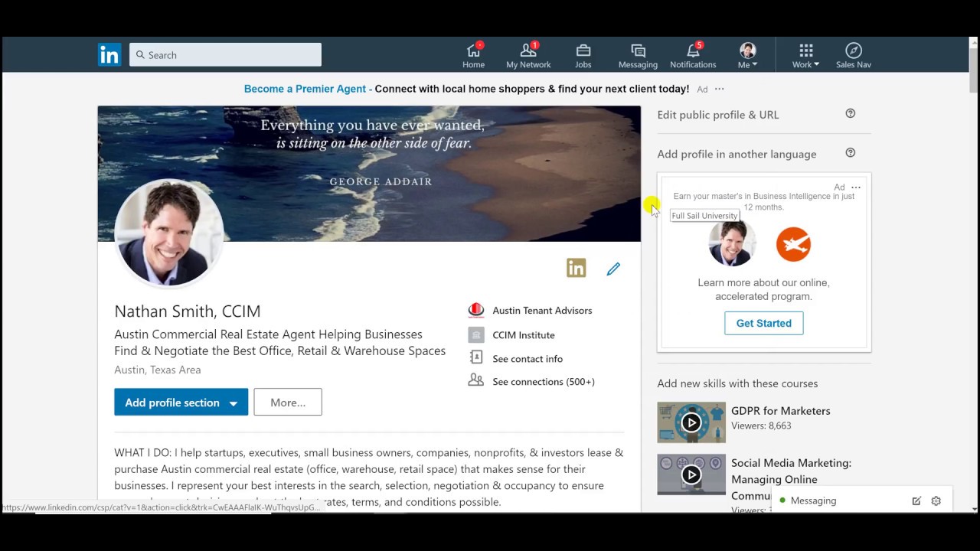Open the Me account dropdown
Viewport: 980px width, 551px height.
(x=748, y=55)
